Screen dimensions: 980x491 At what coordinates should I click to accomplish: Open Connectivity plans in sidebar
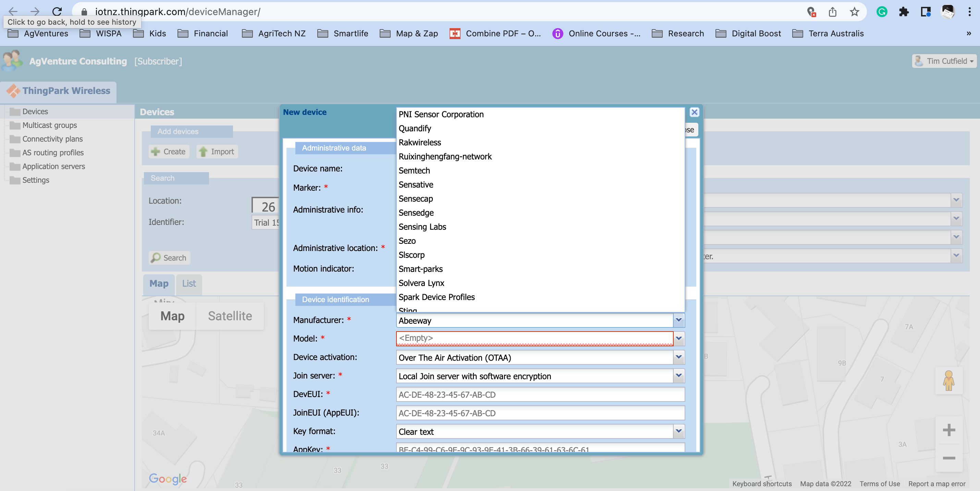[52, 139]
